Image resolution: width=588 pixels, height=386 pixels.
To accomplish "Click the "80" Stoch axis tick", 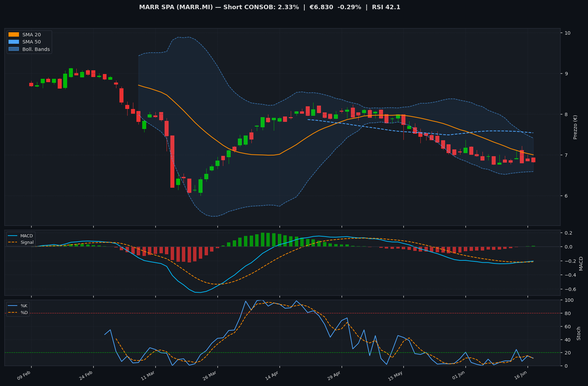I will pos(567,313).
